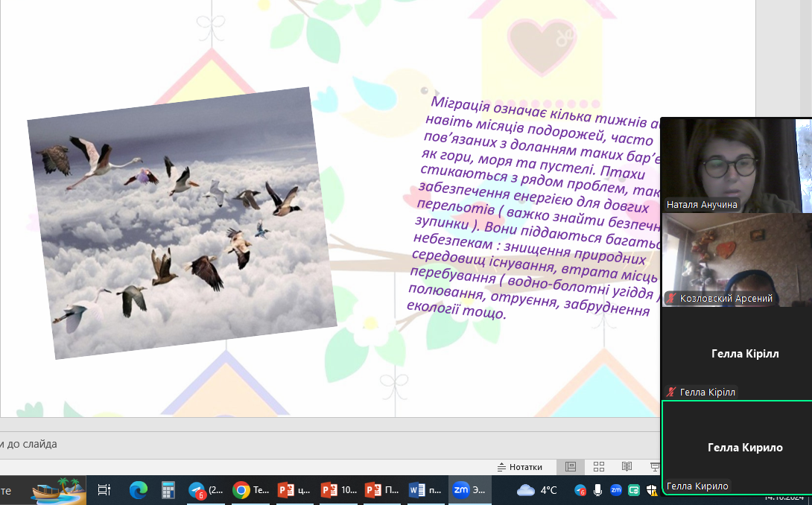Open the first PowerPoint taskbar window

coord(295,489)
